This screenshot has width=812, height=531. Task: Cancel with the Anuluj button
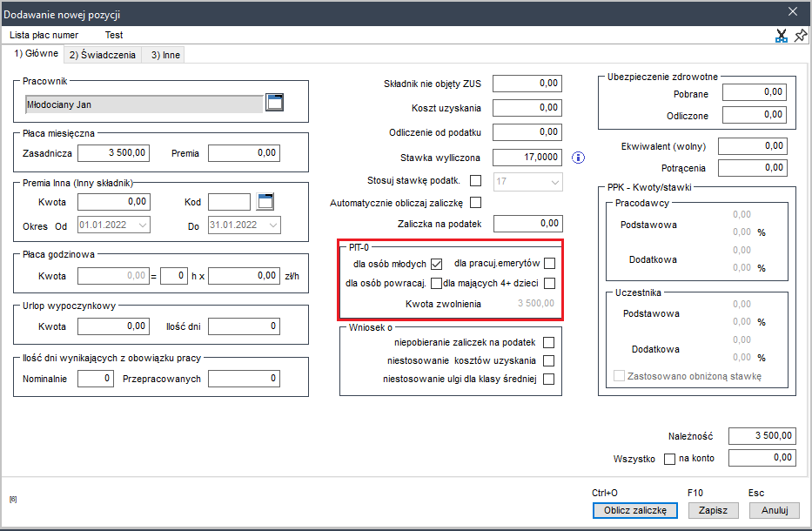775,510
